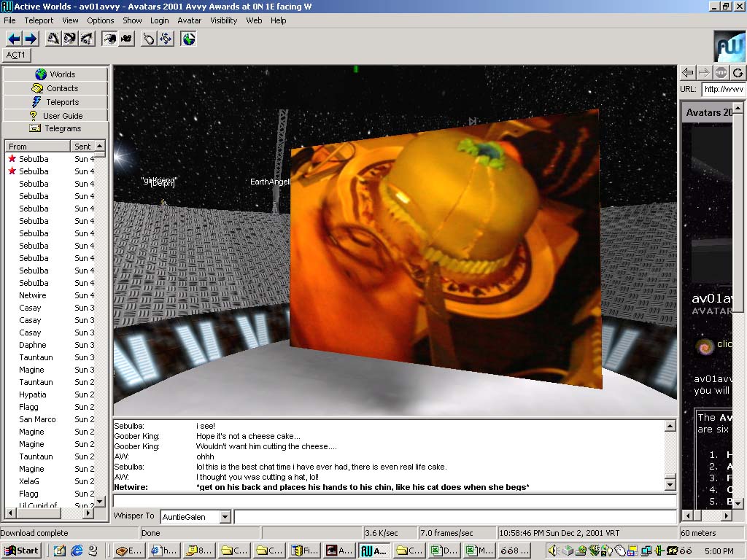Click the ACT1 button

click(16, 55)
